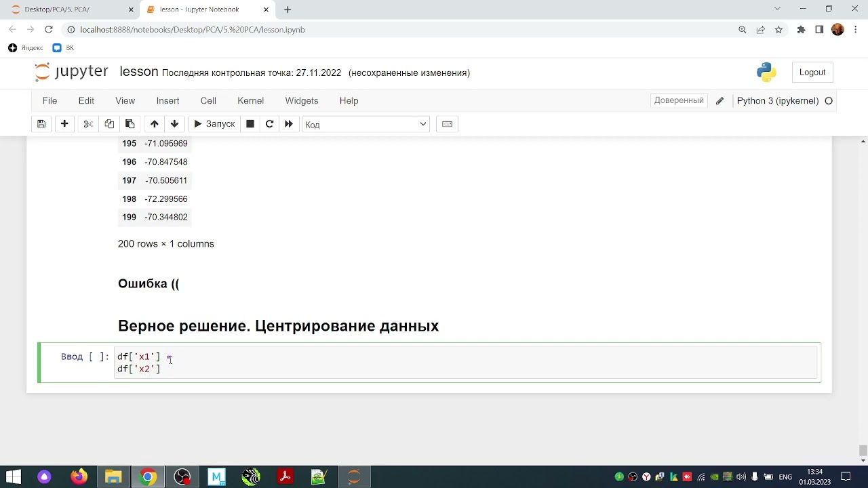868x488 pixels.
Task: Share this page icon in address bar
Action: coord(761,30)
